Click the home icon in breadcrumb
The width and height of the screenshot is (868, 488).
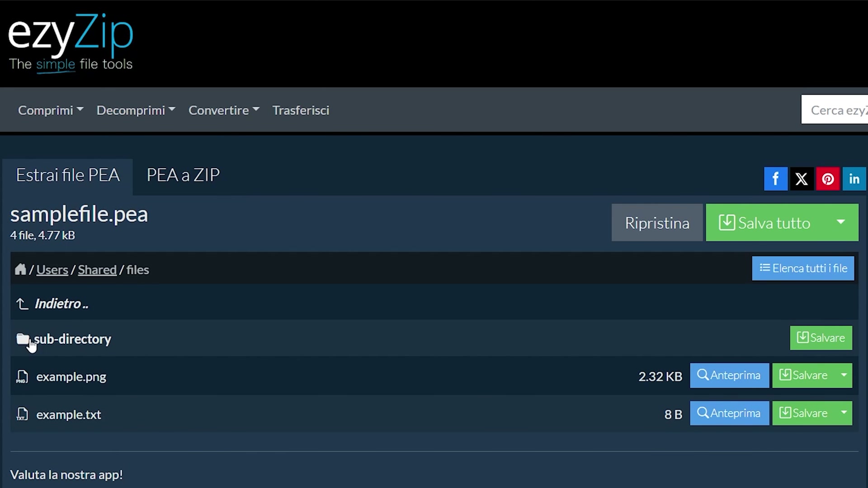pos(20,270)
